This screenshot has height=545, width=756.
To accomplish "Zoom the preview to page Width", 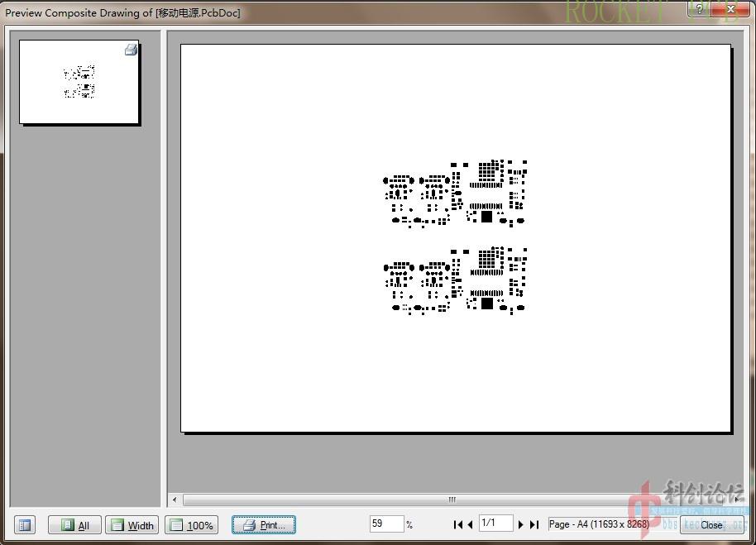I will 132,524.
